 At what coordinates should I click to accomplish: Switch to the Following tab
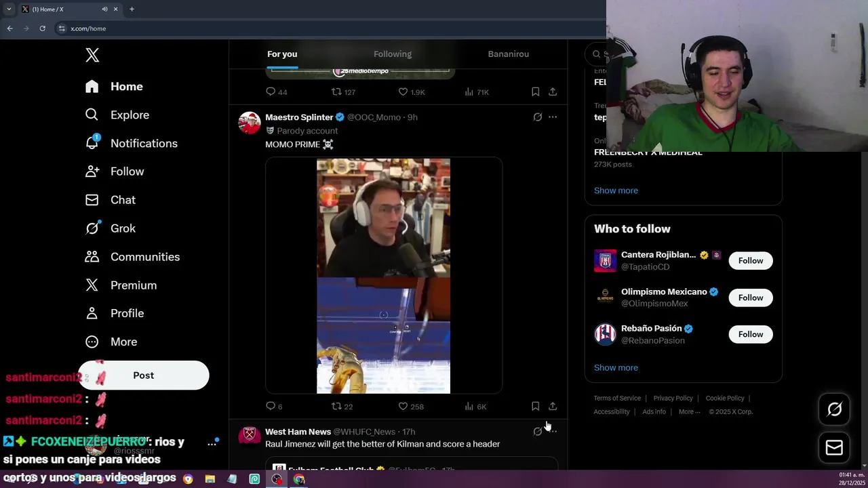(x=393, y=54)
